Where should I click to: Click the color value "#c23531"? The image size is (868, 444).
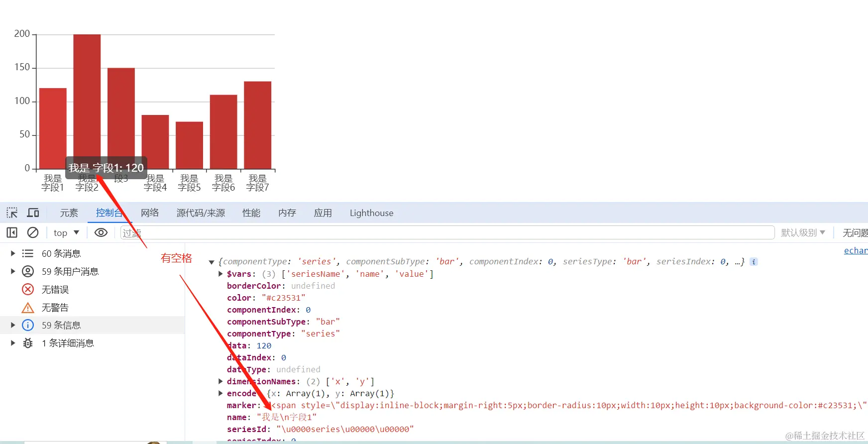[283, 298]
